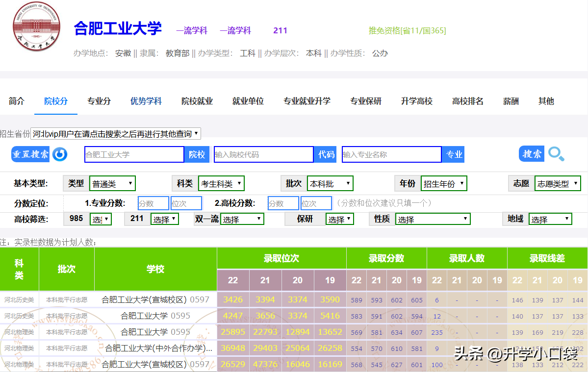Switch to the 专业分 tab
588x372 pixels.
(99, 101)
